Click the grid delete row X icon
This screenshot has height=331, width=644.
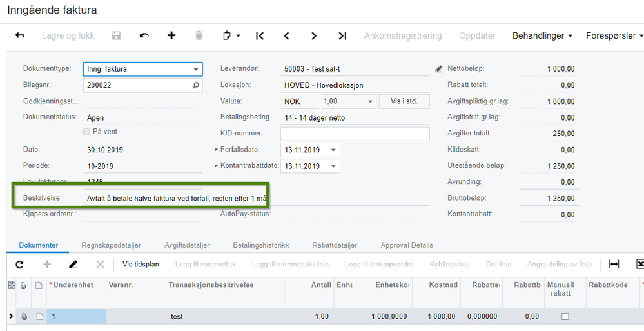100,264
